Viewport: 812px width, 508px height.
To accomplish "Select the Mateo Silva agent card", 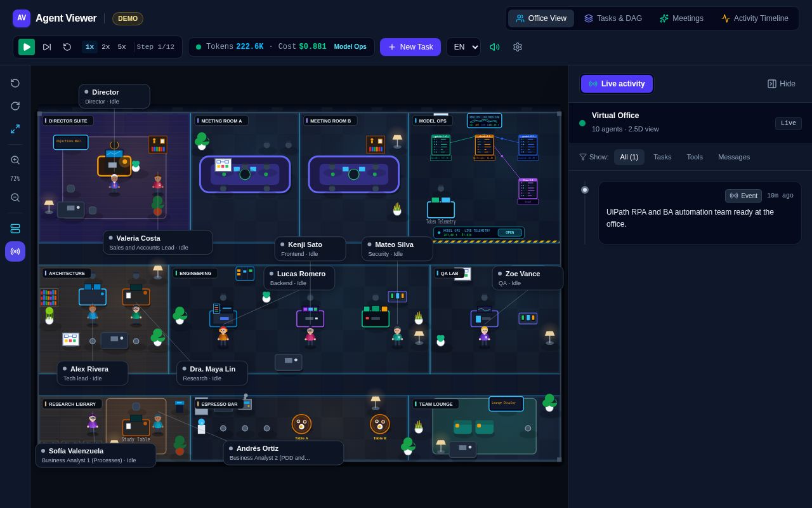I will click(397, 249).
